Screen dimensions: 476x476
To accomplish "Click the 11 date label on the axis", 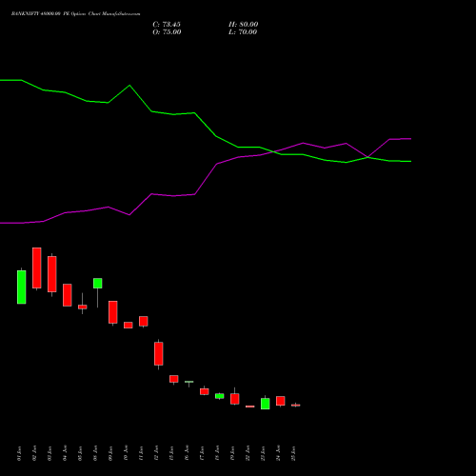I will tap(141, 453).
